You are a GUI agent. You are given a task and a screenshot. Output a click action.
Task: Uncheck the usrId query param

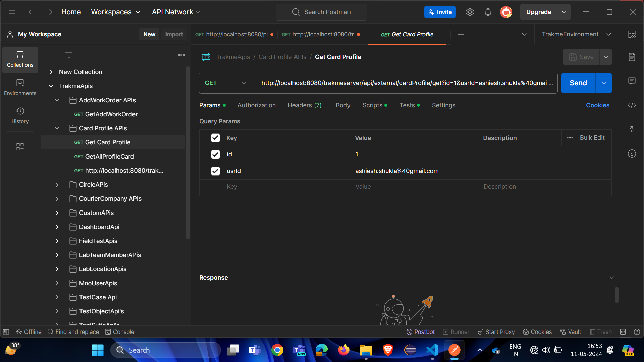215,171
